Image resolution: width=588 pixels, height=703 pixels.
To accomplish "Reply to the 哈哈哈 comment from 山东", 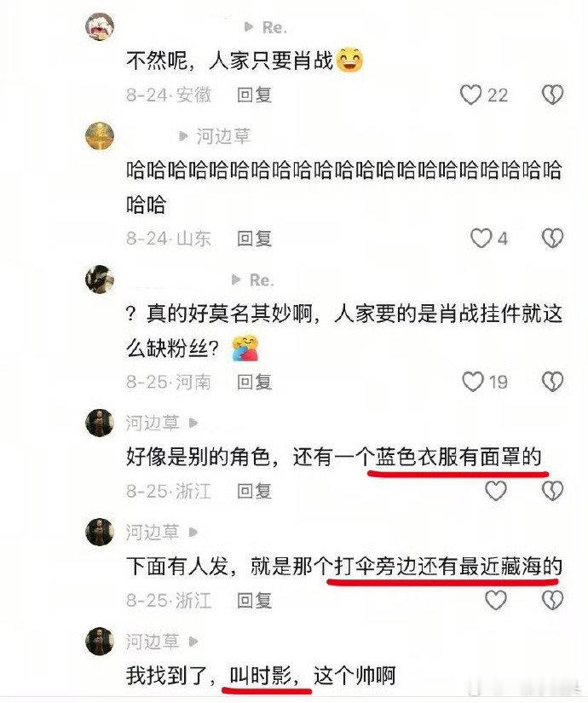I will coord(254,238).
